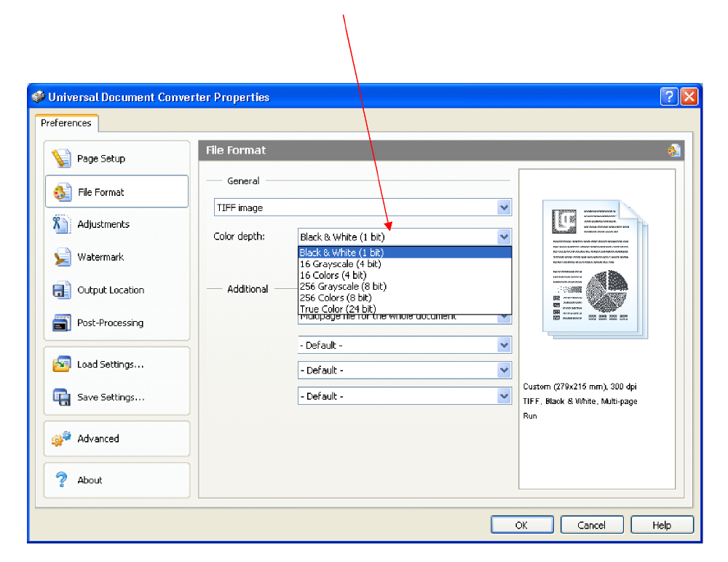This screenshot has width=728, height=562.
Task: Click the Cancel button
Action: [591, 525]
